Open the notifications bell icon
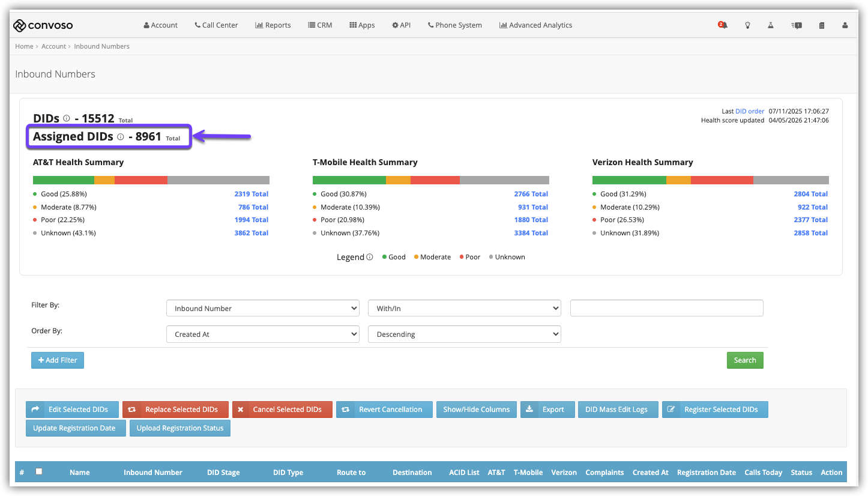868x496 pixels. point(723,25)
